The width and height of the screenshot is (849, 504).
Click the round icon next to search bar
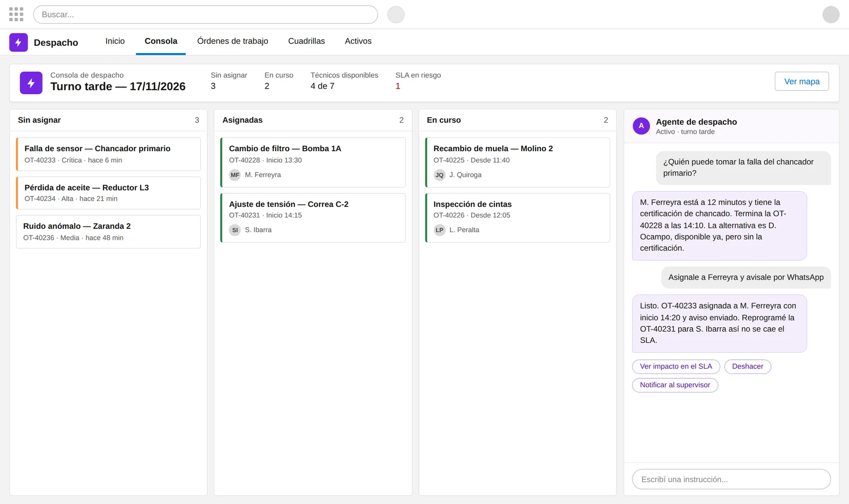(396, 14)
